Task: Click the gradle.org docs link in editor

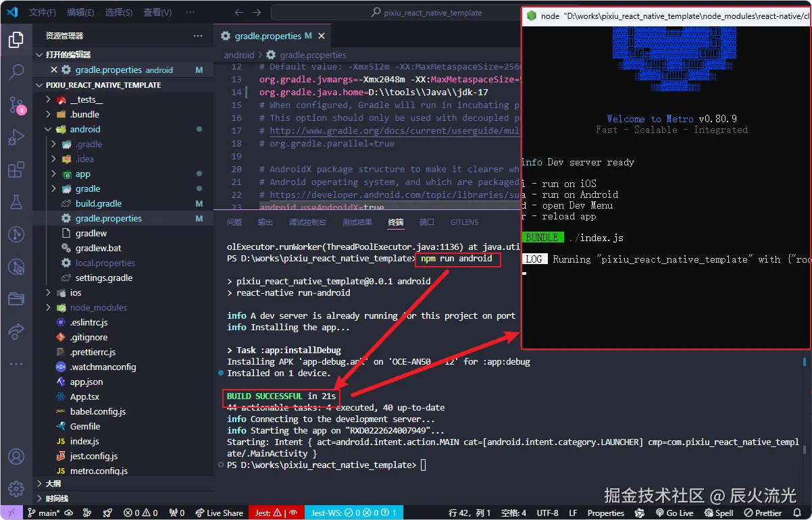Action: point(395,130)
